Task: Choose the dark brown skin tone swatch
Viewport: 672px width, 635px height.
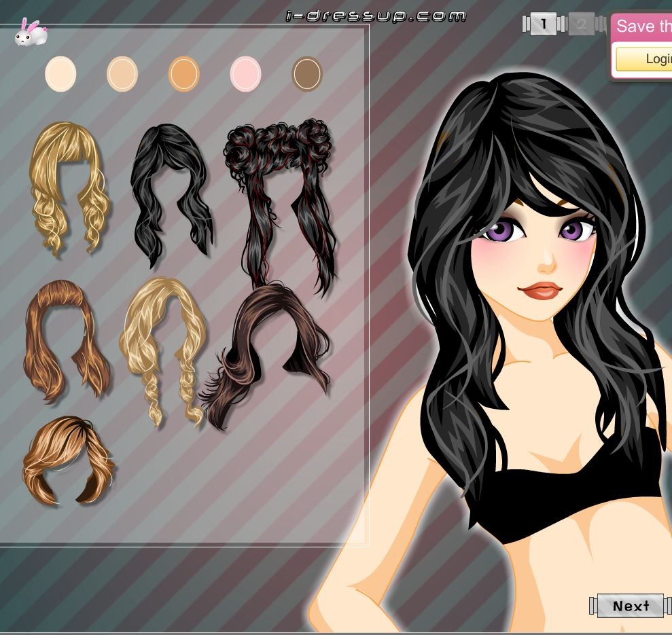Action: 307,74
